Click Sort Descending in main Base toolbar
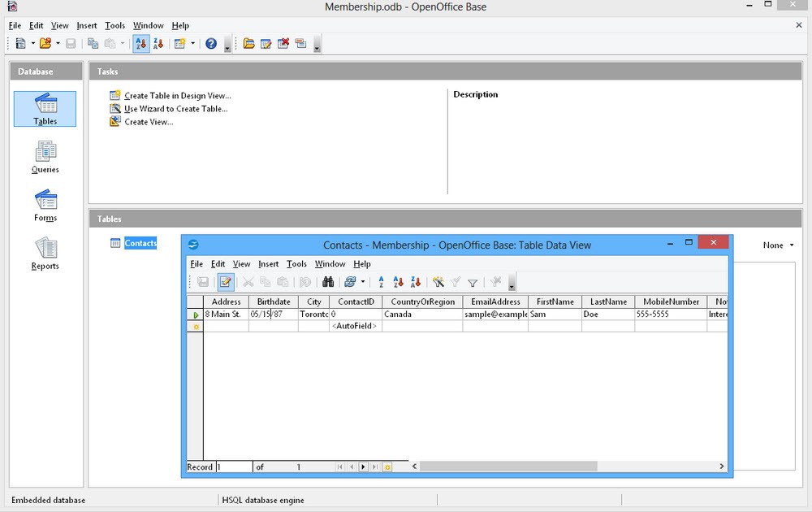 coord(158,44)
